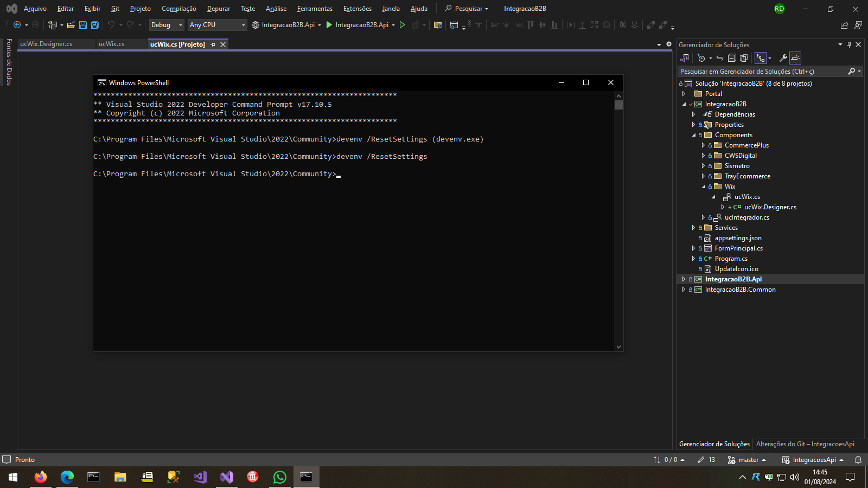Expand the Services folder

pos(694,228)
